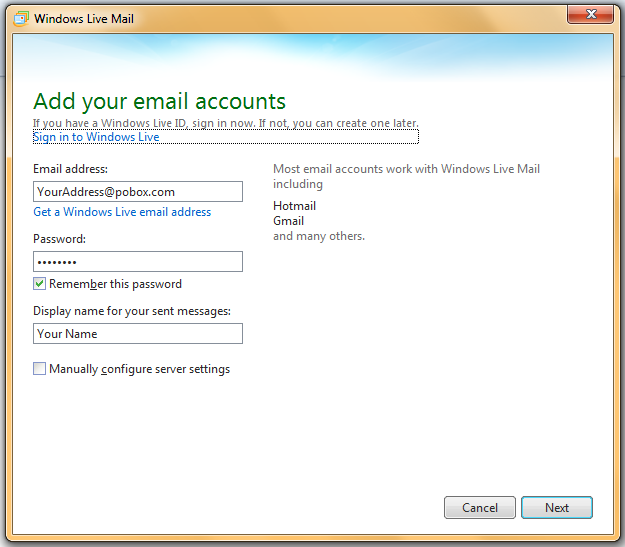Screen dimensions: 625x547
Task: Click the Display name input field
Action: pos(138,333)
